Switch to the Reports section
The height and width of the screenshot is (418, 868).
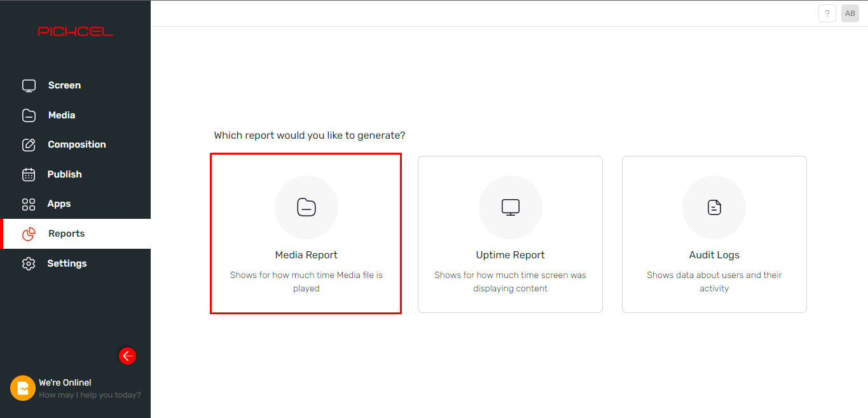[x=65, y=233]
